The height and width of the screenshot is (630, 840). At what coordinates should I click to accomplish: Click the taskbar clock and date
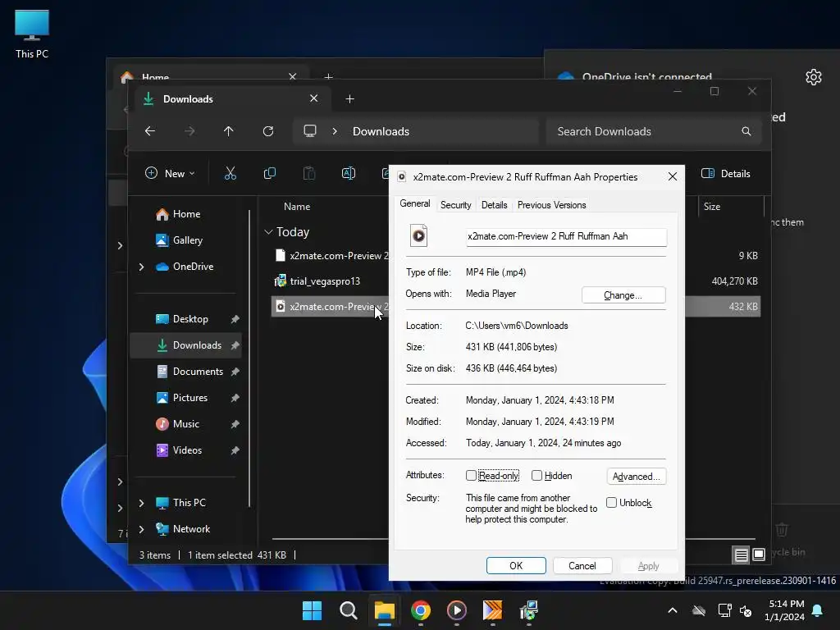coord(786,610)
